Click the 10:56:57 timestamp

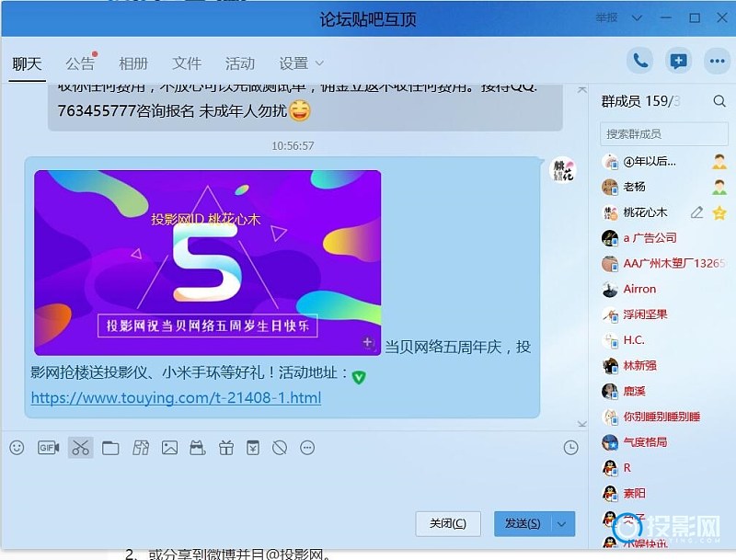click(293, 146)
